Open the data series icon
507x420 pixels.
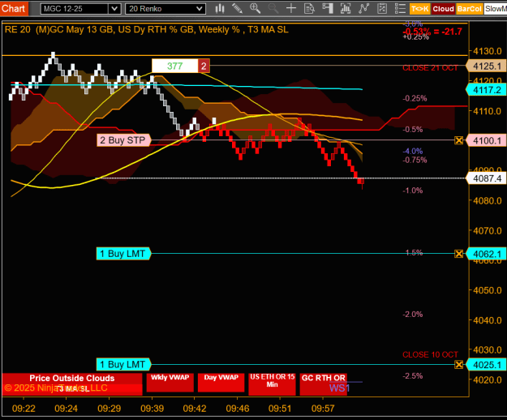click(x=346, y=8)
